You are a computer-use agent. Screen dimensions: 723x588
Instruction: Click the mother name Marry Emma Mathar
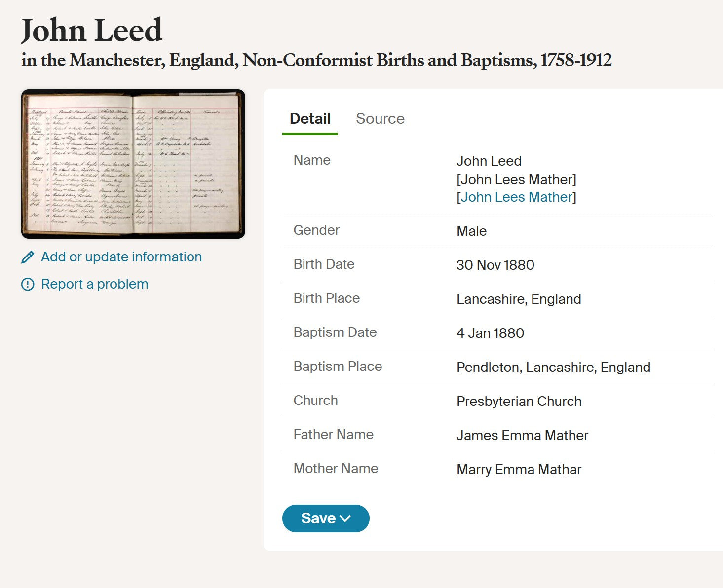(519, 470)
